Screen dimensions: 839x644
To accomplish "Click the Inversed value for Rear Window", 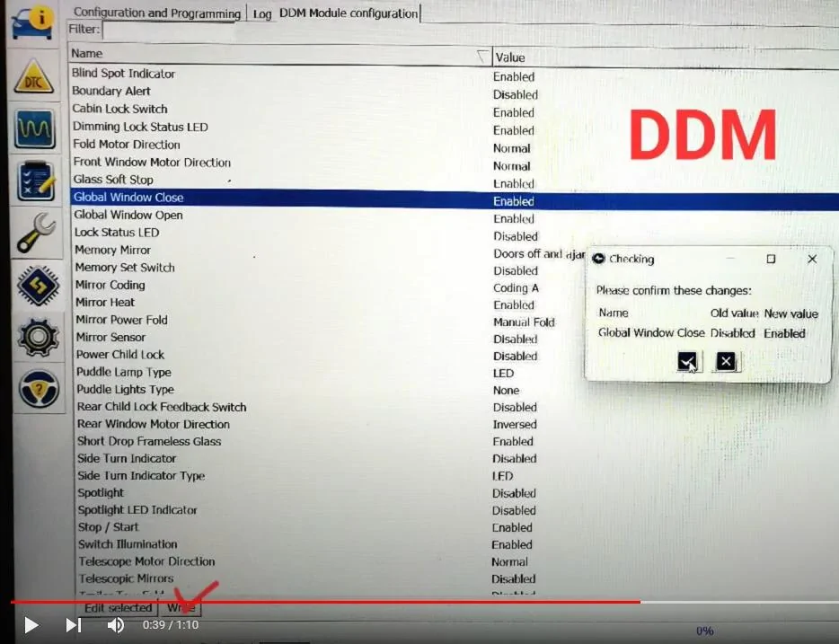I will click(x=514, y=425).
